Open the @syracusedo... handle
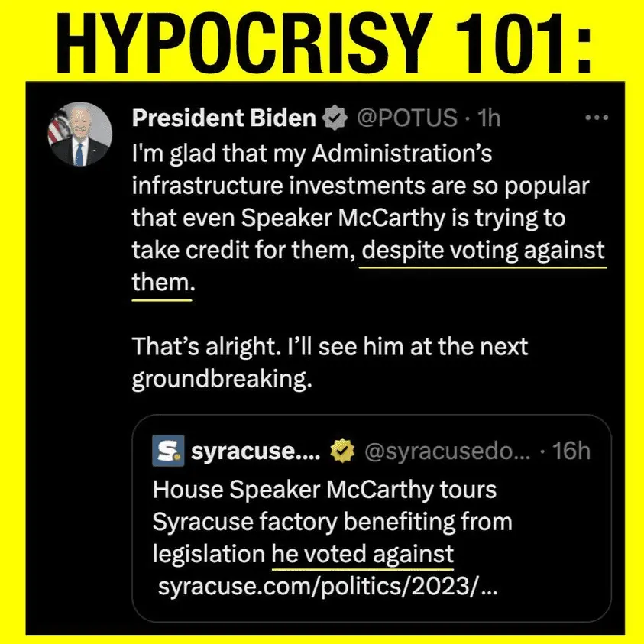This screenshot has height=644, width=644. (447, 451)
